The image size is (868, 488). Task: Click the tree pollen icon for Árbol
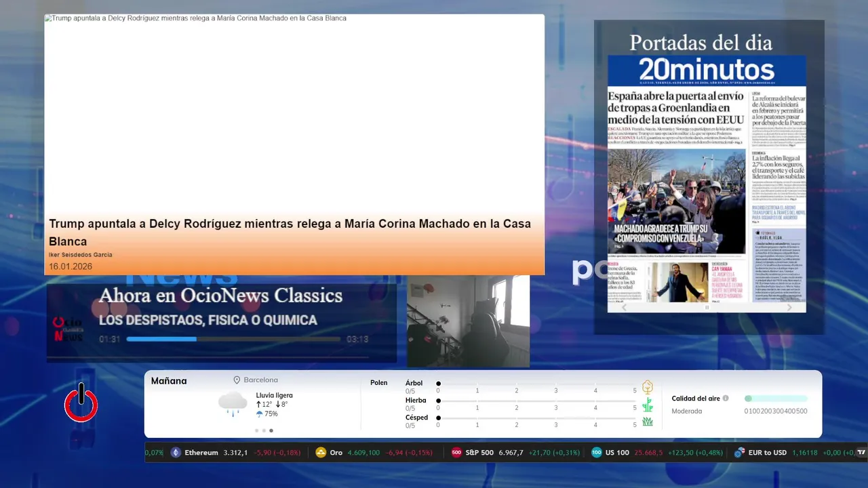648,387
